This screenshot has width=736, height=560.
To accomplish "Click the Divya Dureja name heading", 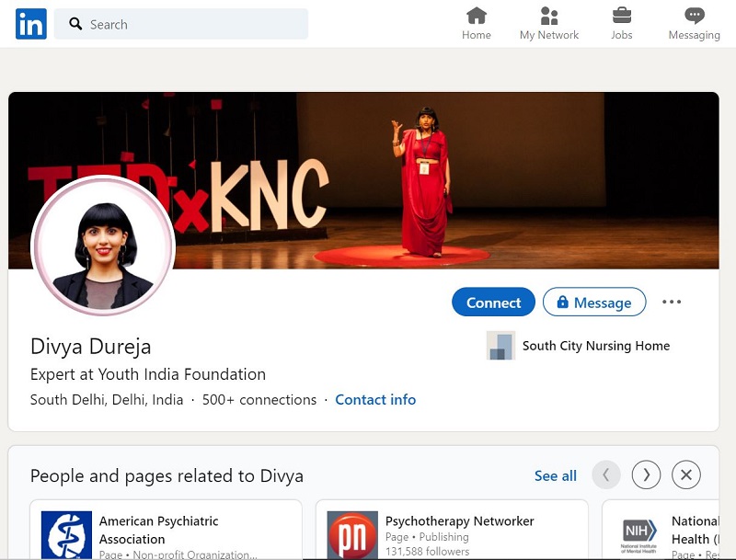I will click(x=90, y=347).
